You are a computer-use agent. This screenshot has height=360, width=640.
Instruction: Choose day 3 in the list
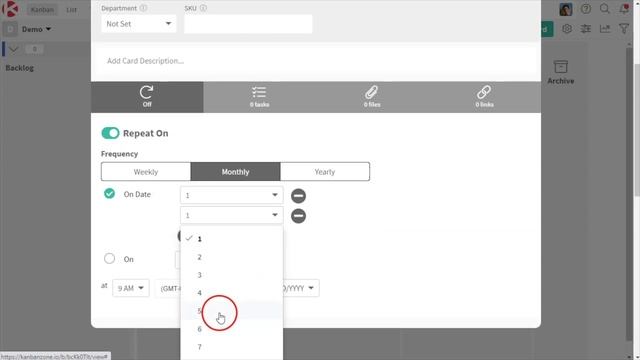[x=231, y=275]
